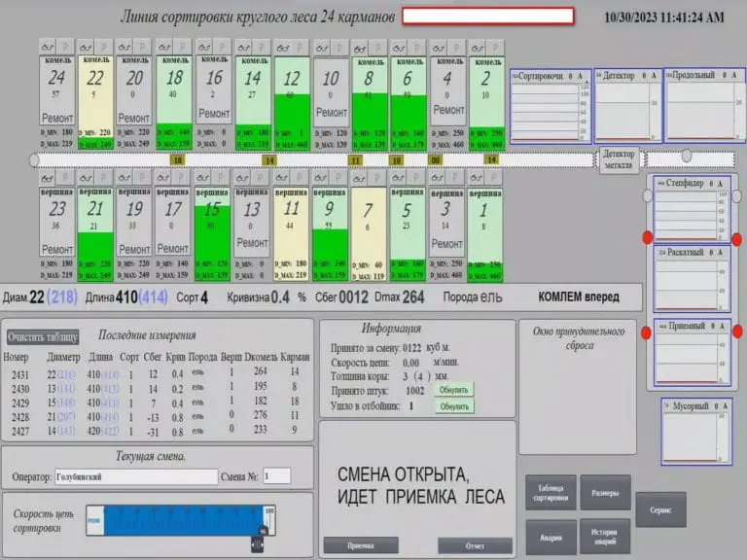The width and height of the screenshot is (747, 560).
Task: Click the glasses icon above pocket 2
Action: pyautogui.click(x=478, y=48)
